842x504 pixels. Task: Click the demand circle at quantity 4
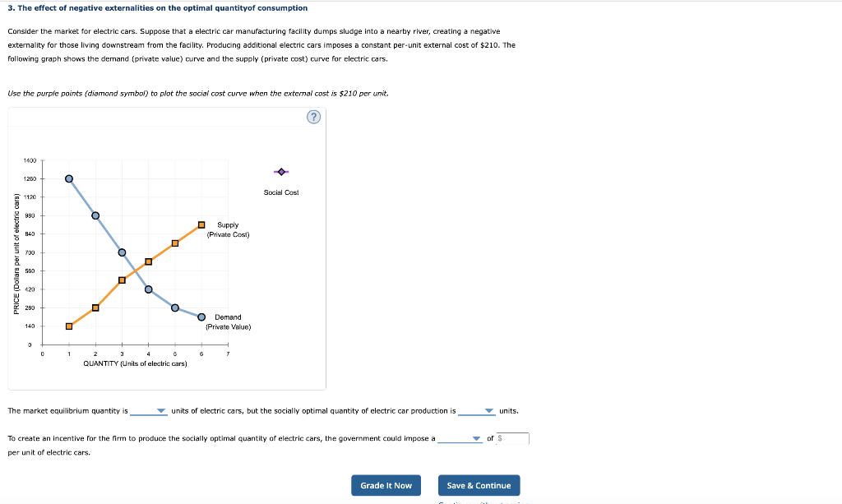(148, 289)
